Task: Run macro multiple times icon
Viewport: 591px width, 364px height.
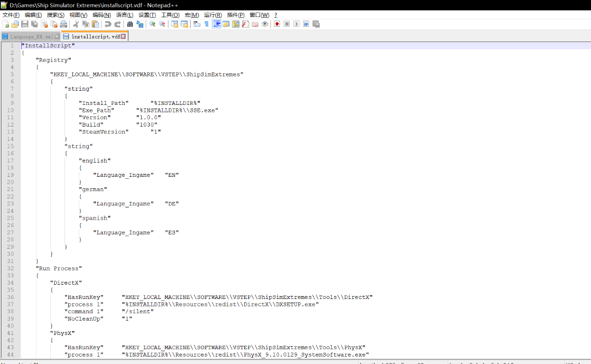Action: pos(306,24)
